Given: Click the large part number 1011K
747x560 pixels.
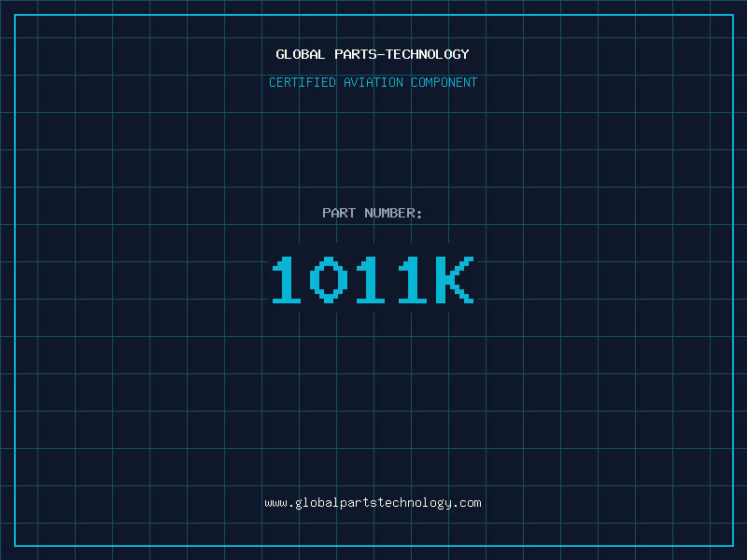Looking at the screenshot, I should point(373,280).
